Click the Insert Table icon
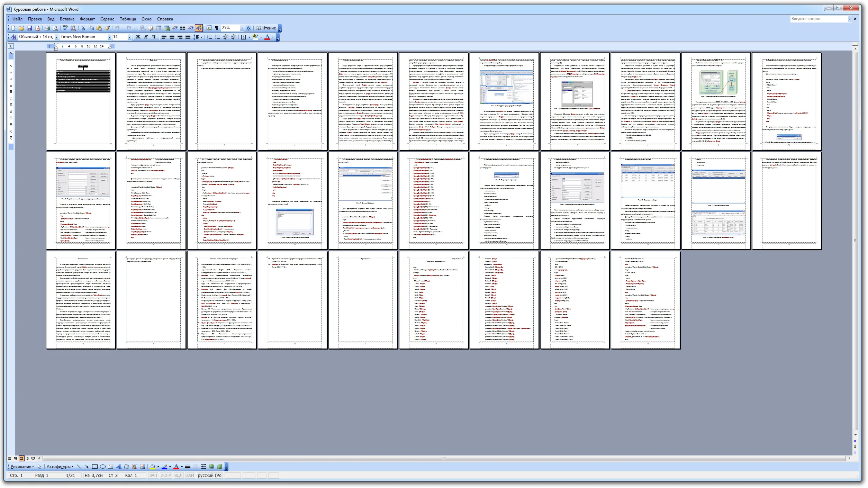Viewport: 868px width, 488px height. tap(159, 28)
